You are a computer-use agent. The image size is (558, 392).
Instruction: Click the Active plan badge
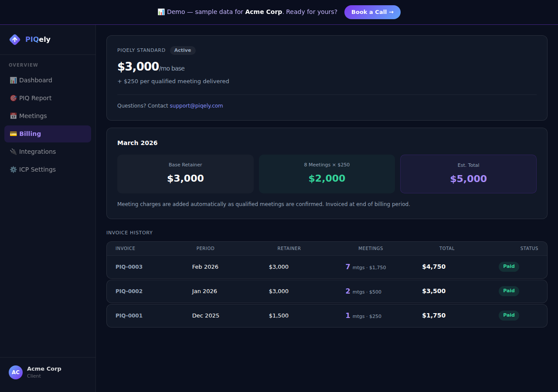183,51
